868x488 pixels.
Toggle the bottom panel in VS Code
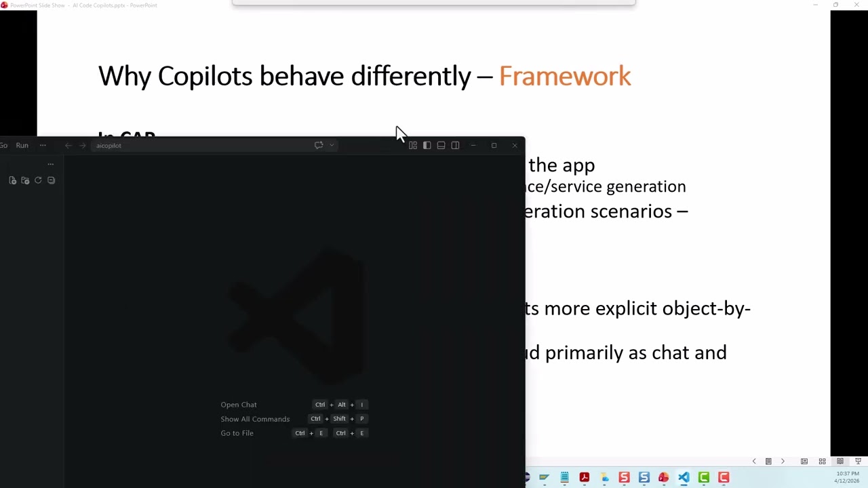pos(441,145)
